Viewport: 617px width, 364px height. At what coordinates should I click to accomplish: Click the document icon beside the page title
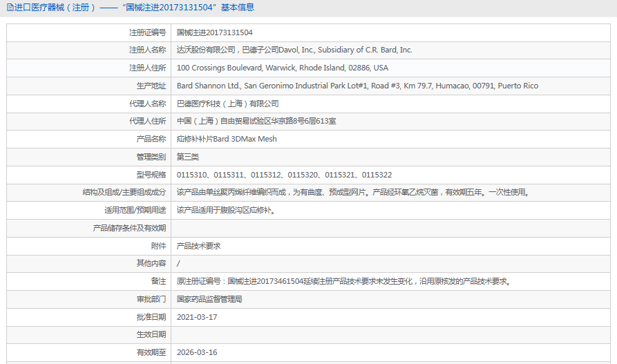[x=10, y=8]
